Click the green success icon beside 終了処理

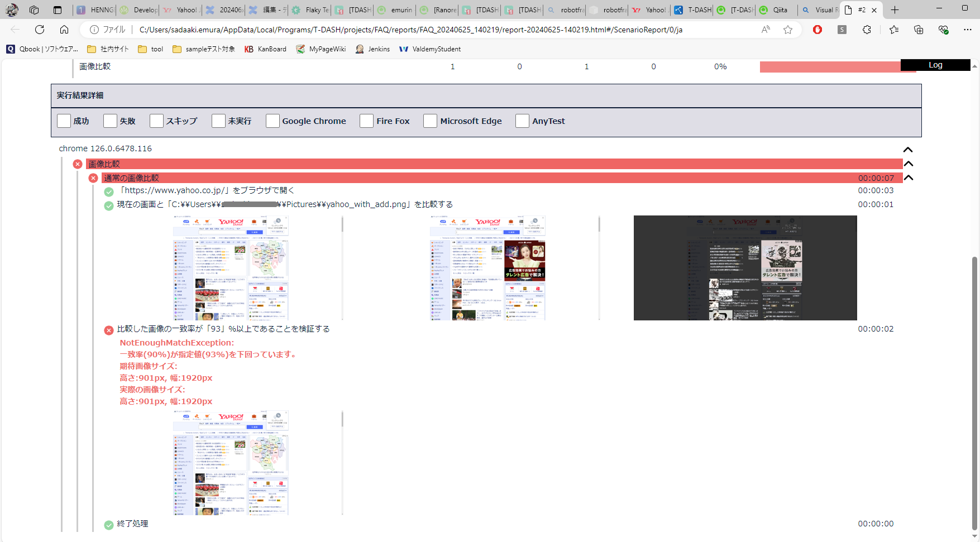[x=109, y=525]
